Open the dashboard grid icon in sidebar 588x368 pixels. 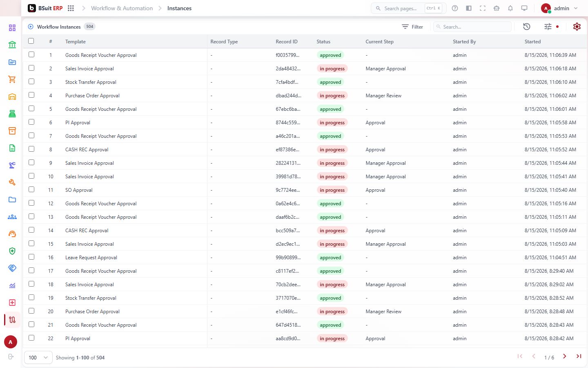coord(12,28)
